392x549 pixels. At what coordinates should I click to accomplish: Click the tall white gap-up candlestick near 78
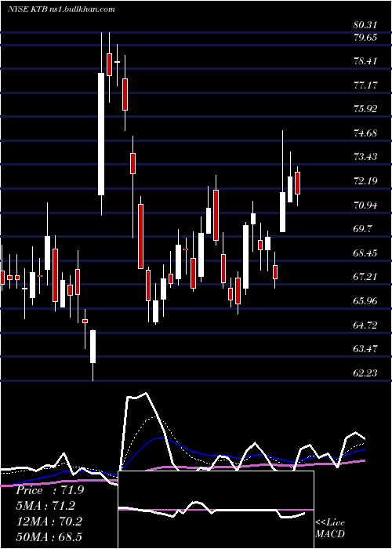point(101,134)
